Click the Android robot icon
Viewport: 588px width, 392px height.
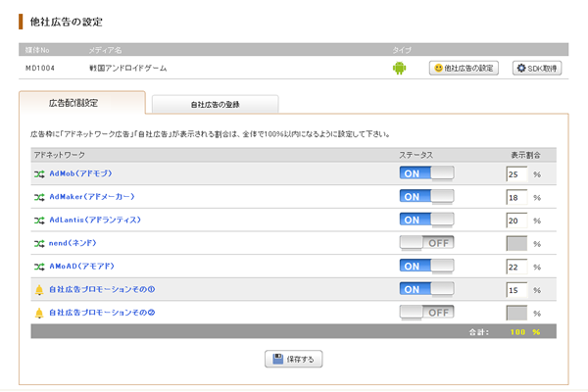(x=399, y=68)
